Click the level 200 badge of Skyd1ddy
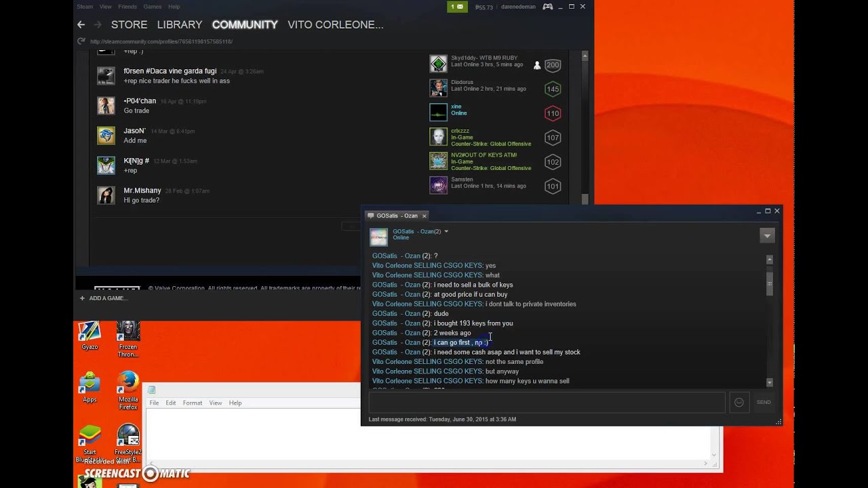This screenshot has height=488, width=868. (553, 65)
